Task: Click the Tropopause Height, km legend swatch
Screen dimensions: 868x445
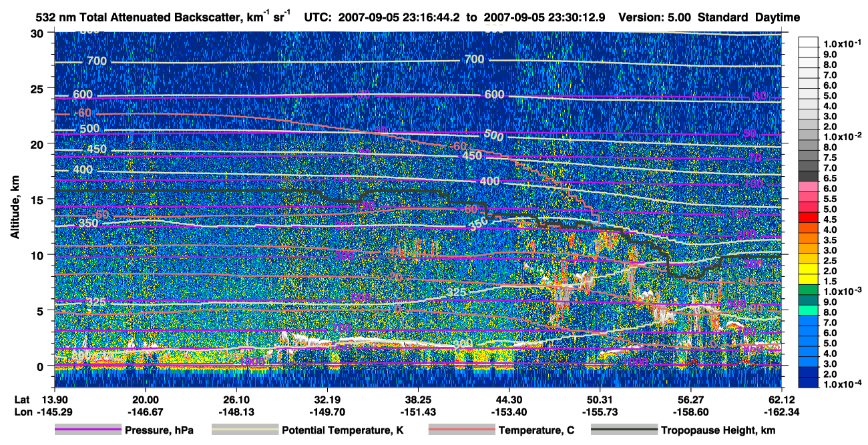Action: tap(624, 430)
